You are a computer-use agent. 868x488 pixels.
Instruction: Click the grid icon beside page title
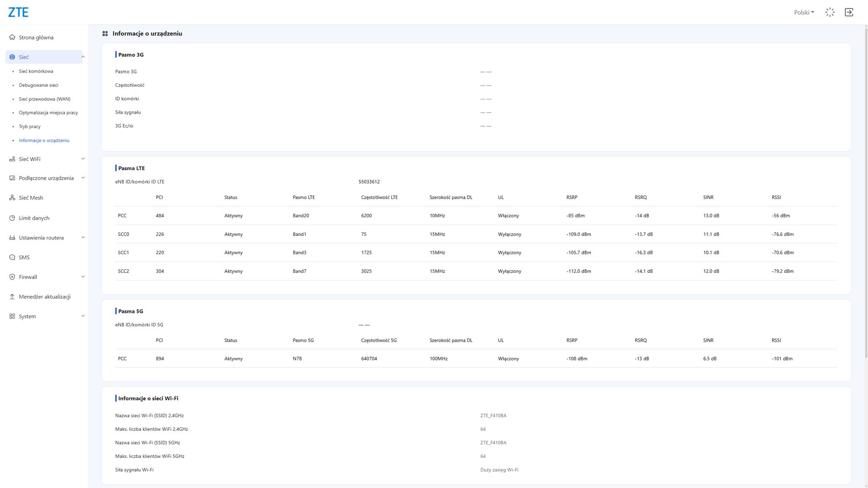[x=105, y=33]
